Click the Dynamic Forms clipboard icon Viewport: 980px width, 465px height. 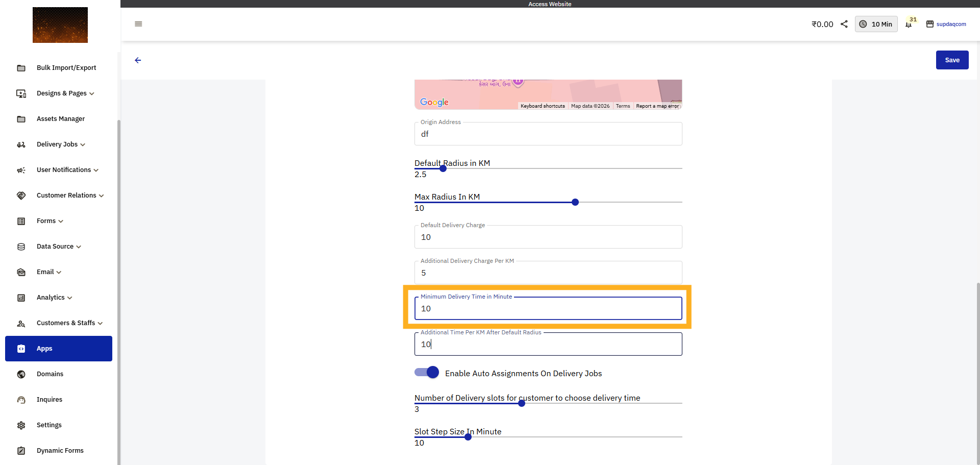(x=21, y=451)
